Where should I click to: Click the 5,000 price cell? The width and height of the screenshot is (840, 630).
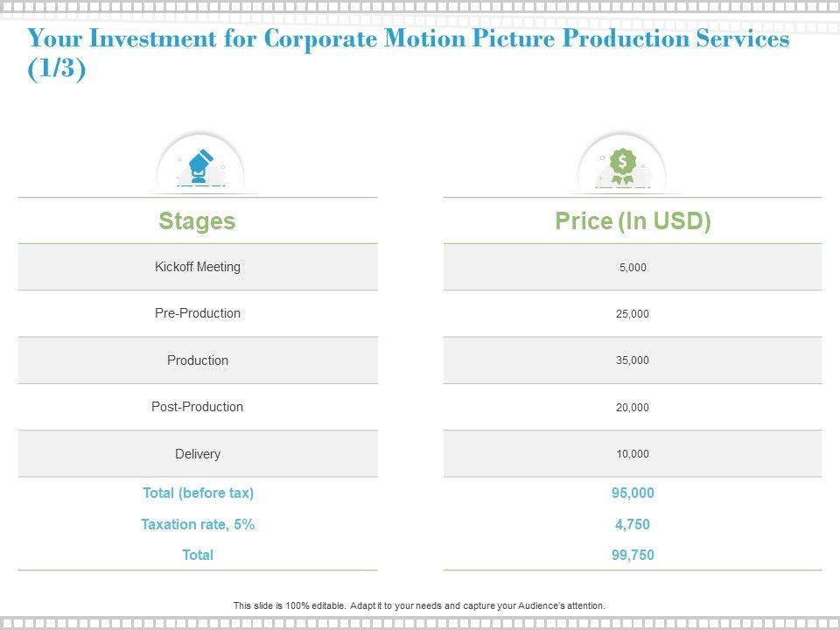coord(633,268)
